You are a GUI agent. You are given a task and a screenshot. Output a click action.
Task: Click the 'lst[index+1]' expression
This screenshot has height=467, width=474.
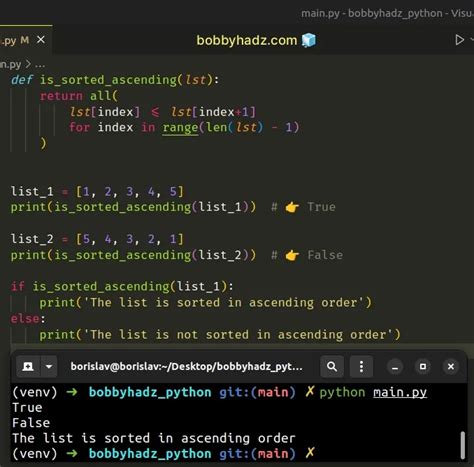[213, 112]
